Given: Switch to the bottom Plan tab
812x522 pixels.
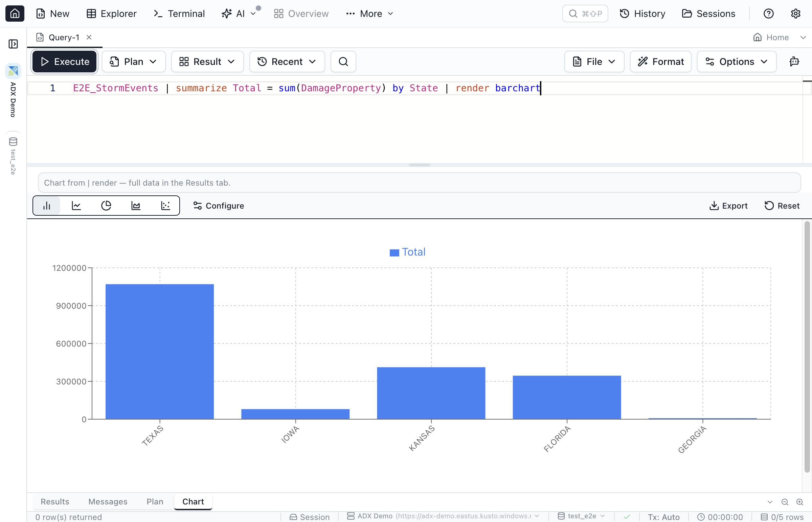Looking at the screenshot, I should tap(155, 502).
